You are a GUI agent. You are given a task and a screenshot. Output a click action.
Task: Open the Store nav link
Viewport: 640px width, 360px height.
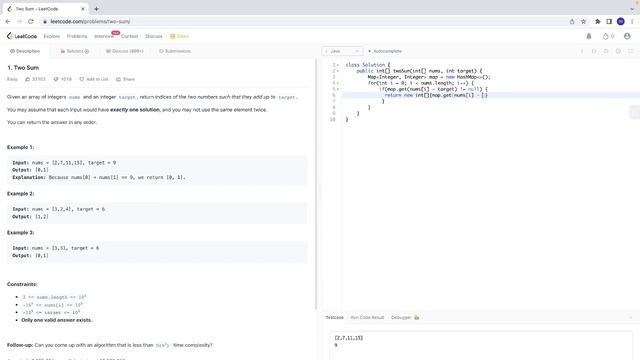tap(180, 36)
